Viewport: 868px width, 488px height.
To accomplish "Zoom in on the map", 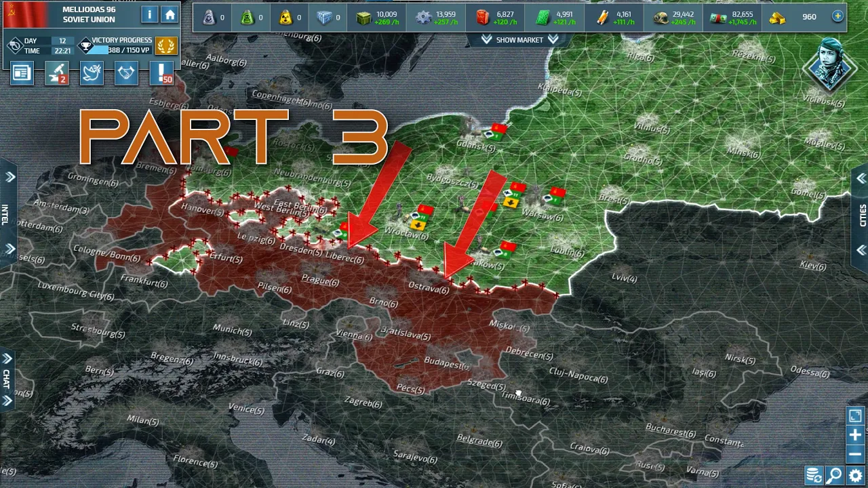I will tap(855, 435).
